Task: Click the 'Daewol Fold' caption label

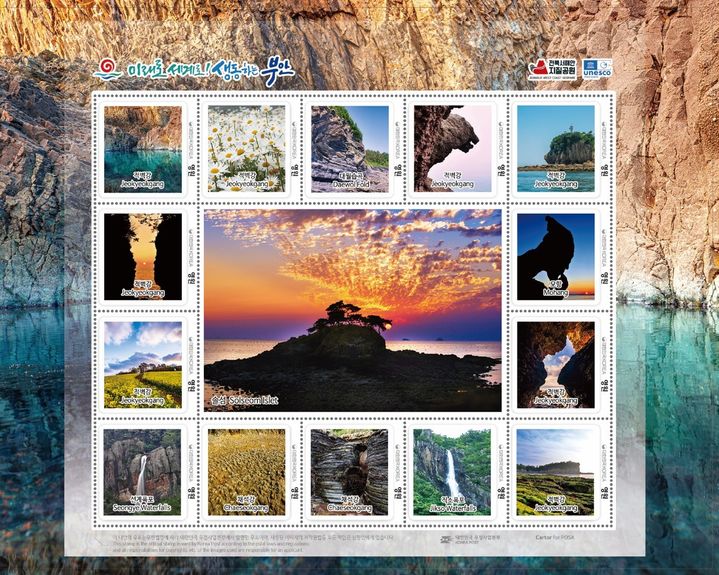Action: pos(350,184)
